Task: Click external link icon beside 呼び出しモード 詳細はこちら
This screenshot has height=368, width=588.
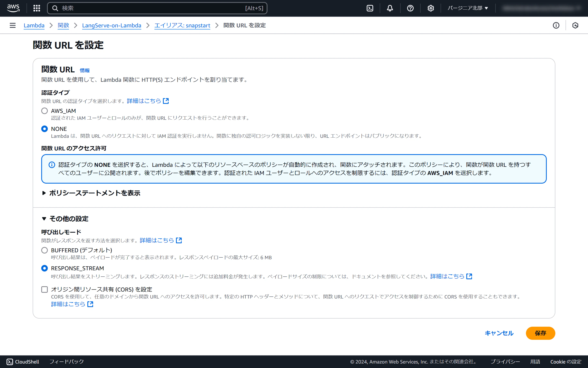Action: tap(179, 240)
